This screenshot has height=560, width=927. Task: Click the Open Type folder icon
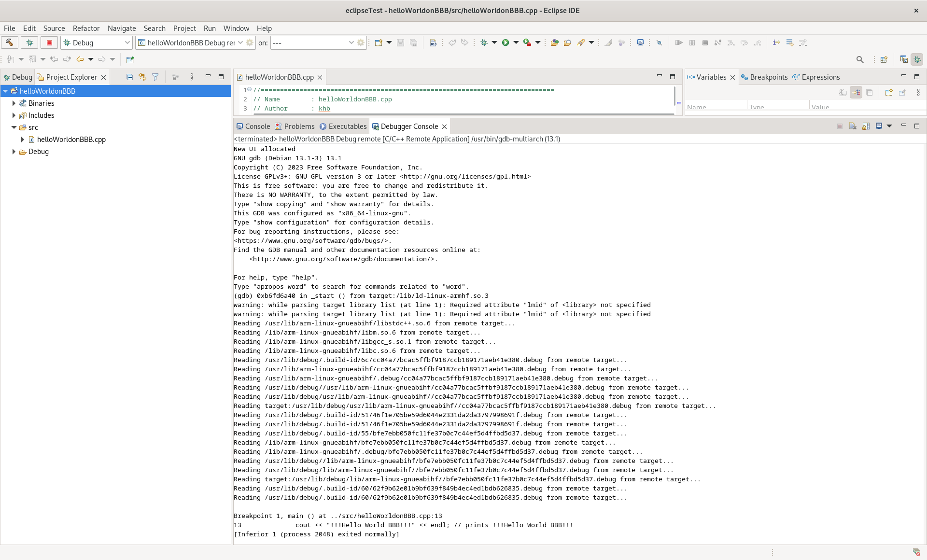554,42
